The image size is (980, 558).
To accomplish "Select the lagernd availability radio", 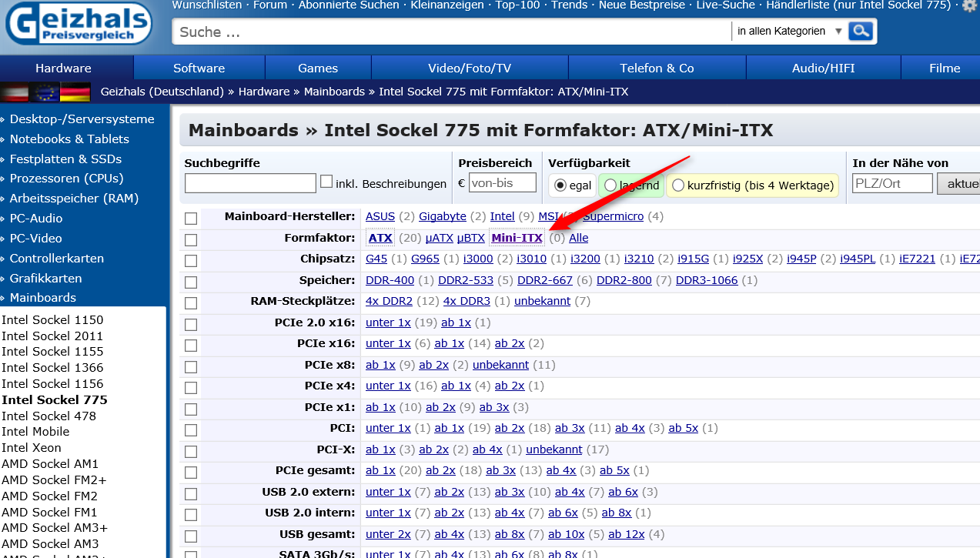I will pos(610,185).
